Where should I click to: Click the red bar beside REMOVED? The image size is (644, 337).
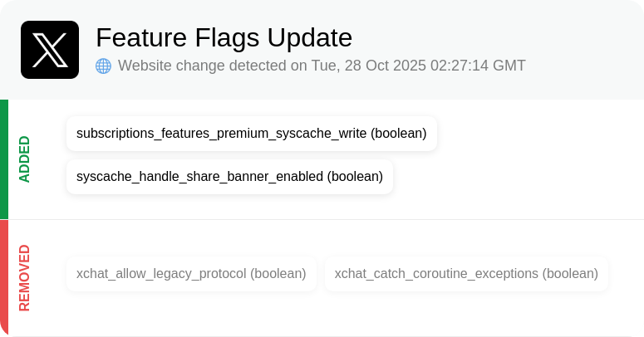pyautogui.click(x=4, y=278)
